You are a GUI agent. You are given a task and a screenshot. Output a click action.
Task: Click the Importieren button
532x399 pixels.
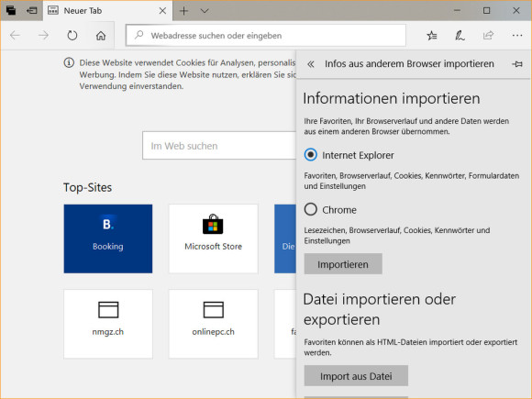point(343,264)
